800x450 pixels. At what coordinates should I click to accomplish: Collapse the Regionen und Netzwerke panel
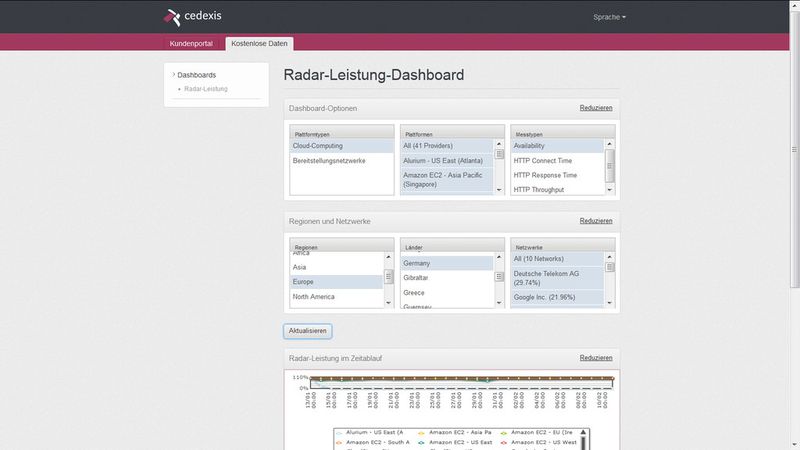tap(595, 221)
